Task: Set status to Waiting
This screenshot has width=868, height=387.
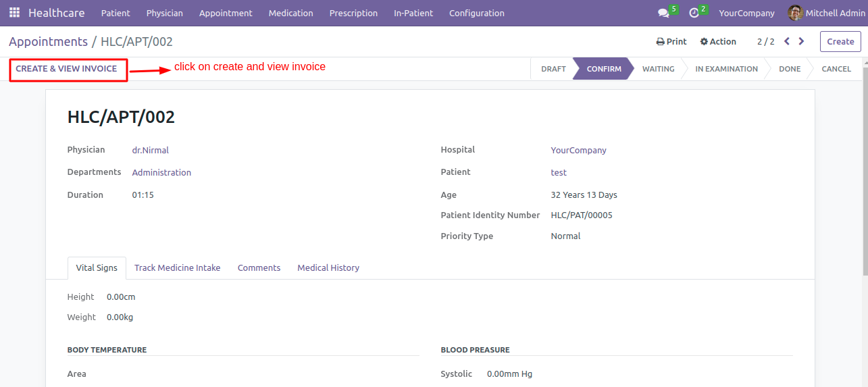Action: click(658, 69)
